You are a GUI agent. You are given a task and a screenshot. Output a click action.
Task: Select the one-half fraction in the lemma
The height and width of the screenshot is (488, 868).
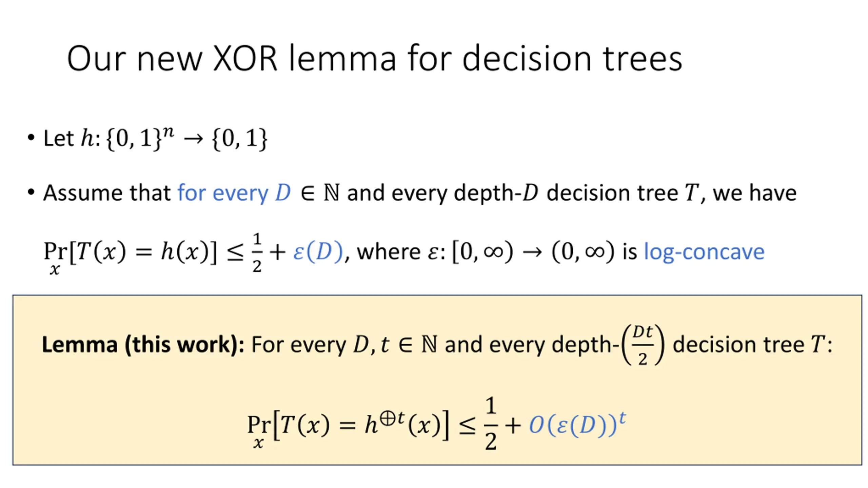click(x=491, y=424)
